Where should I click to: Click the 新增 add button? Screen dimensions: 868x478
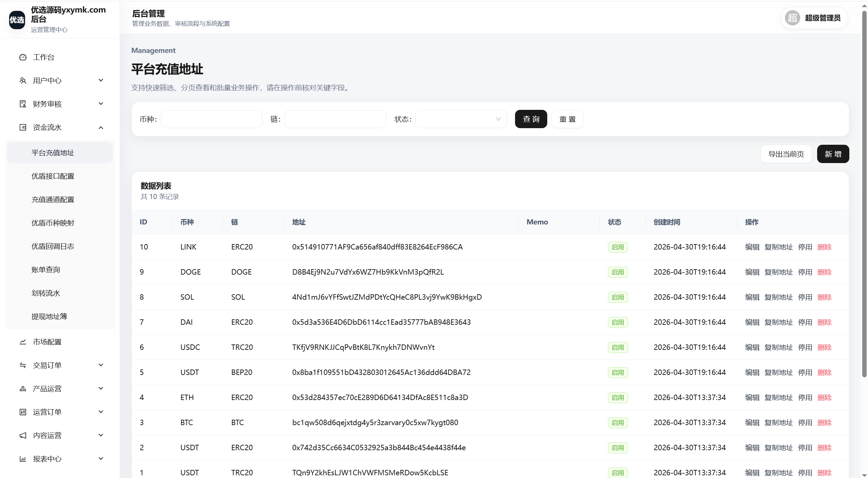coord(833,154)
